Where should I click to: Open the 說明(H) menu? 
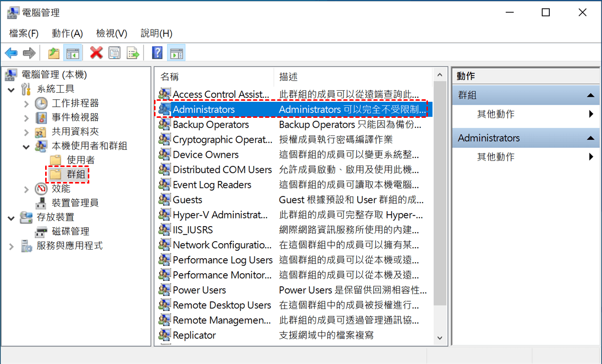[156, 34]
